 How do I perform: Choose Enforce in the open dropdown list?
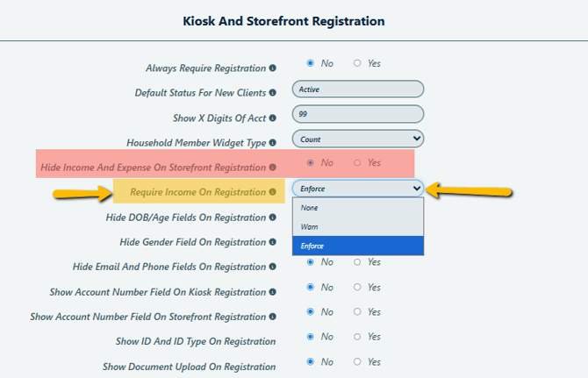coord(358,246)
